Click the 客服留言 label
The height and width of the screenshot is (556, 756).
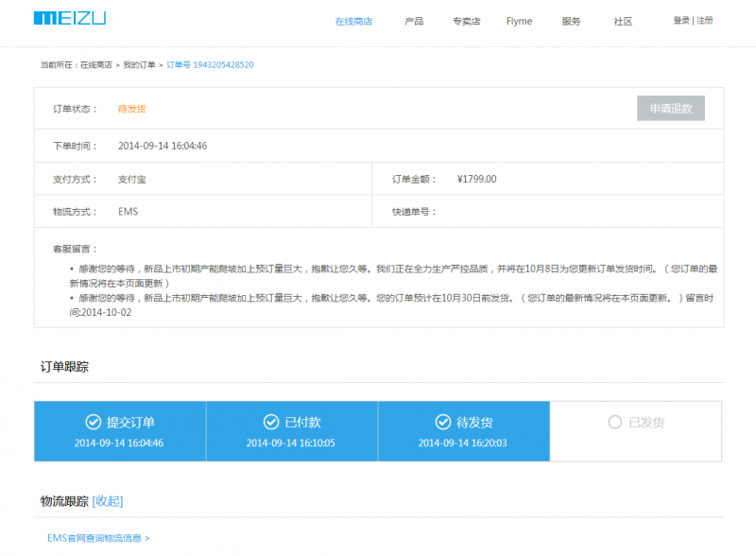[x=75, y=249]
